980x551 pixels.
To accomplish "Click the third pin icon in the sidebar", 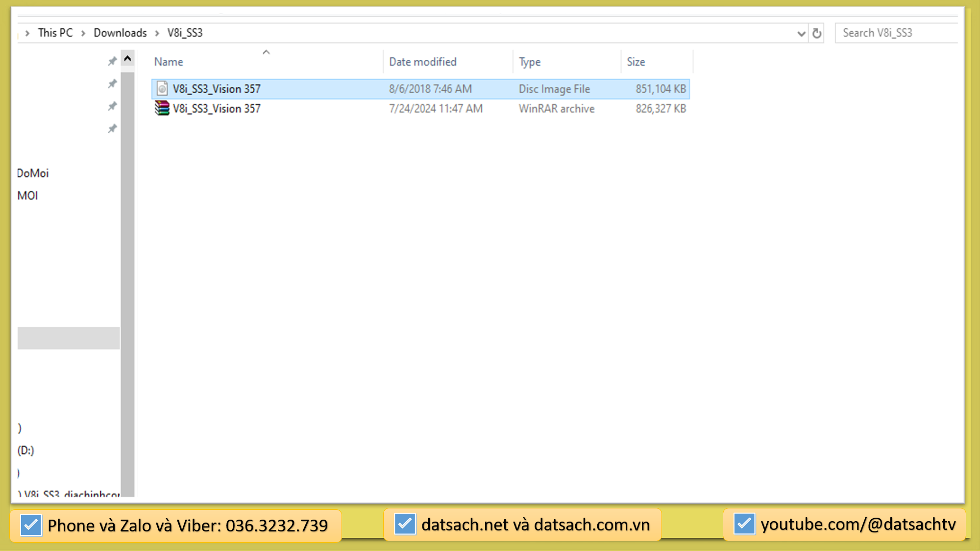I will tap(112, 106).
